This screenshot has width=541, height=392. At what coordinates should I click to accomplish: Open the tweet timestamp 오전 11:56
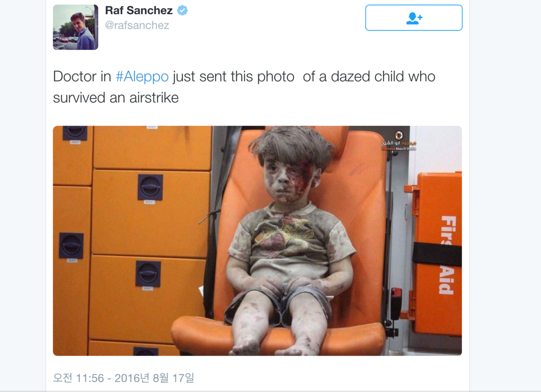click(x=78, y=378)
